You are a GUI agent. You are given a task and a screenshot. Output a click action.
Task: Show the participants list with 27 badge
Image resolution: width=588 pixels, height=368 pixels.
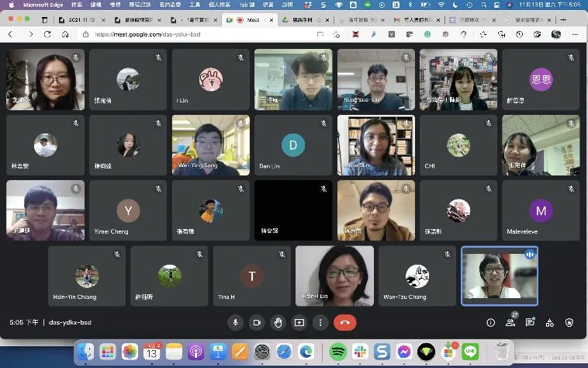[510, 322]
